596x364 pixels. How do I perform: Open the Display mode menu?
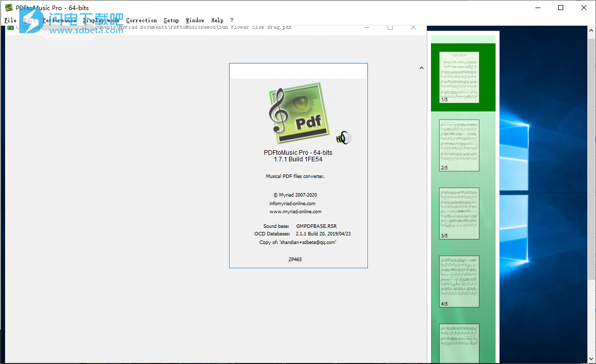101,21
